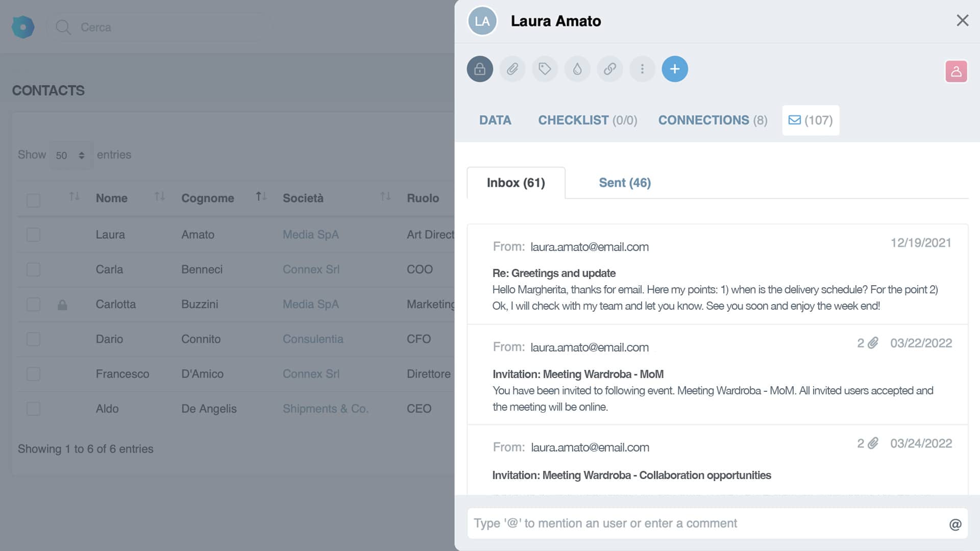
Task: Click attachment paperclip on 03/24/2022 email
Action: pos(873,443)
